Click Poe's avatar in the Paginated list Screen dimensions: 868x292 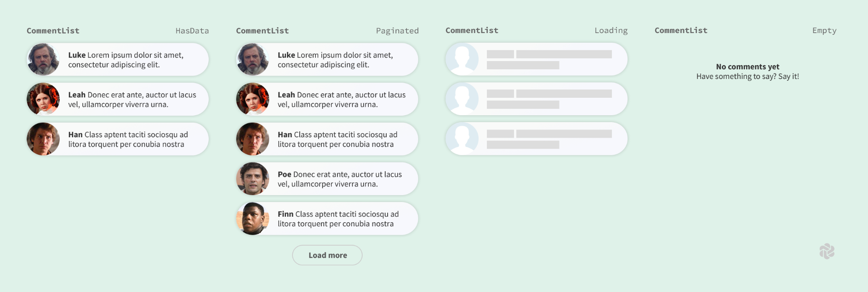pos(253,179)
